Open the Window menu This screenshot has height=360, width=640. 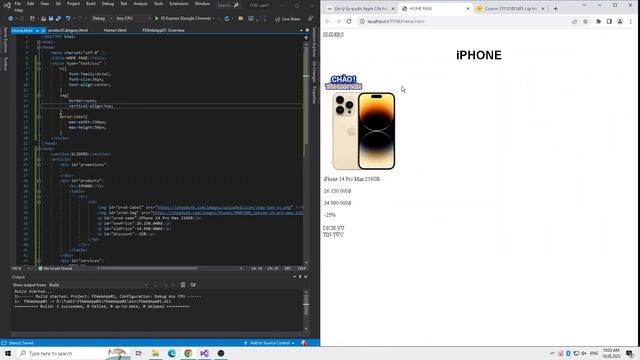[x=202, y=4]
